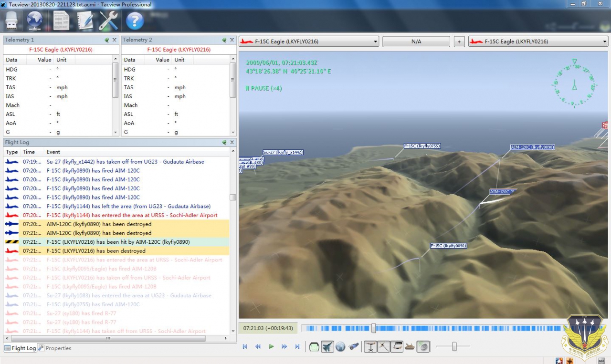Click the globe network toolbar icon
Screen dimensions: 611x364
coord(35,21)
